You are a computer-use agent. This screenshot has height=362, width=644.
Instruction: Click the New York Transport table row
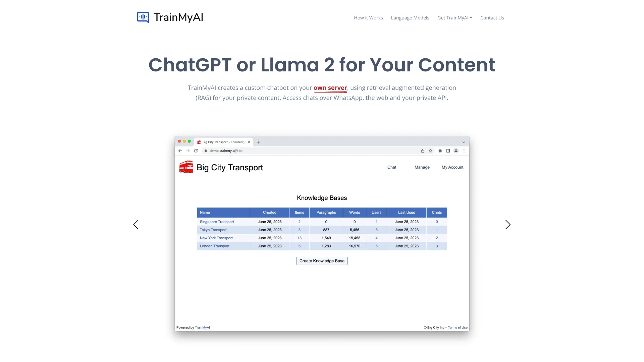pyautogui.click(x=322, y=238)
